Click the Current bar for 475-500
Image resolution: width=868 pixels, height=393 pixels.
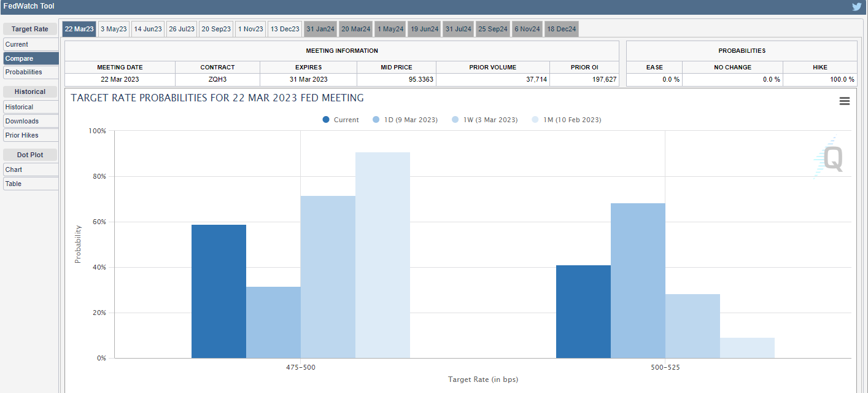219,291
